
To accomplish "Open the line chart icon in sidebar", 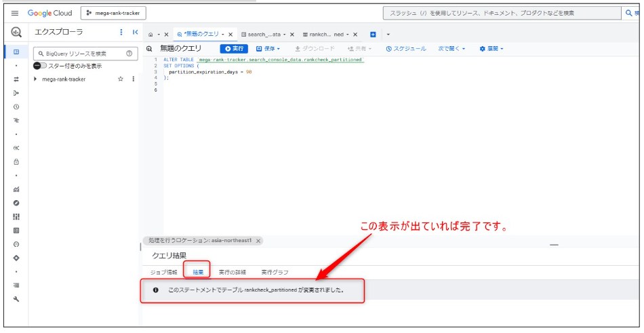I will [x=16, y=189].
